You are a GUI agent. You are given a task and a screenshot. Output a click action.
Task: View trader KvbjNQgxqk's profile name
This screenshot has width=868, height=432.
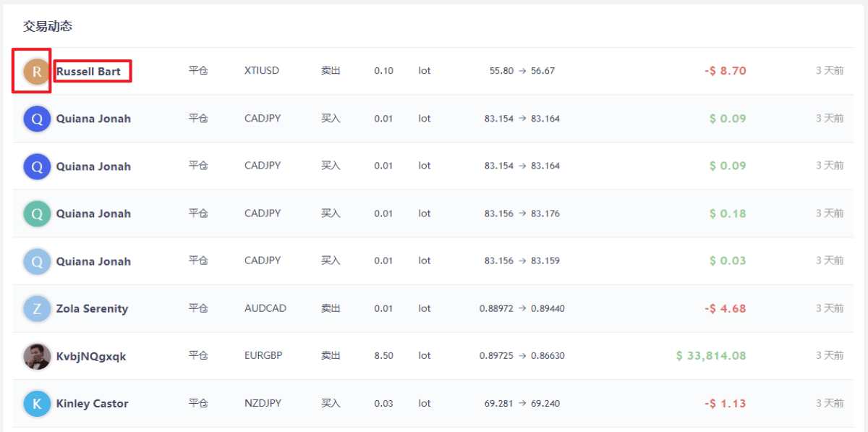[91, 356]
